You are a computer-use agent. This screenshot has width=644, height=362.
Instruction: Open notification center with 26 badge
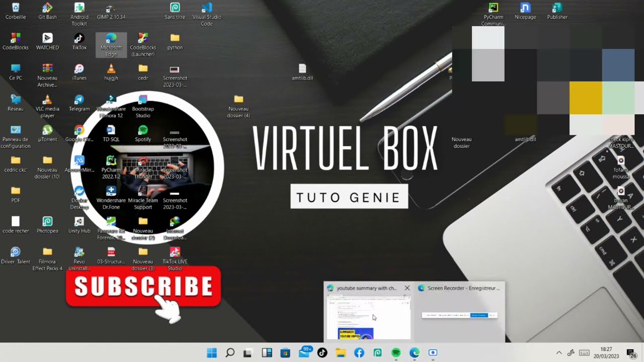pos(631,353)
